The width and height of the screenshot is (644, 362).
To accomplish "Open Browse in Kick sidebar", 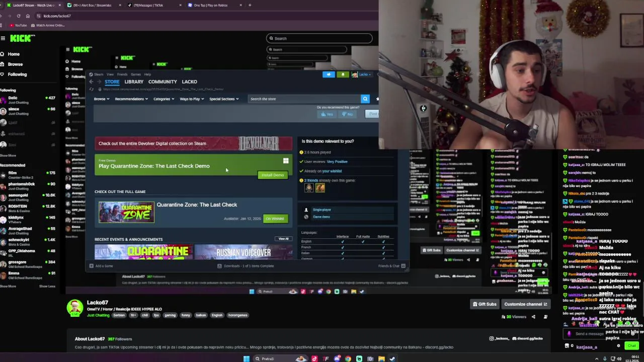I will point(12,64).
